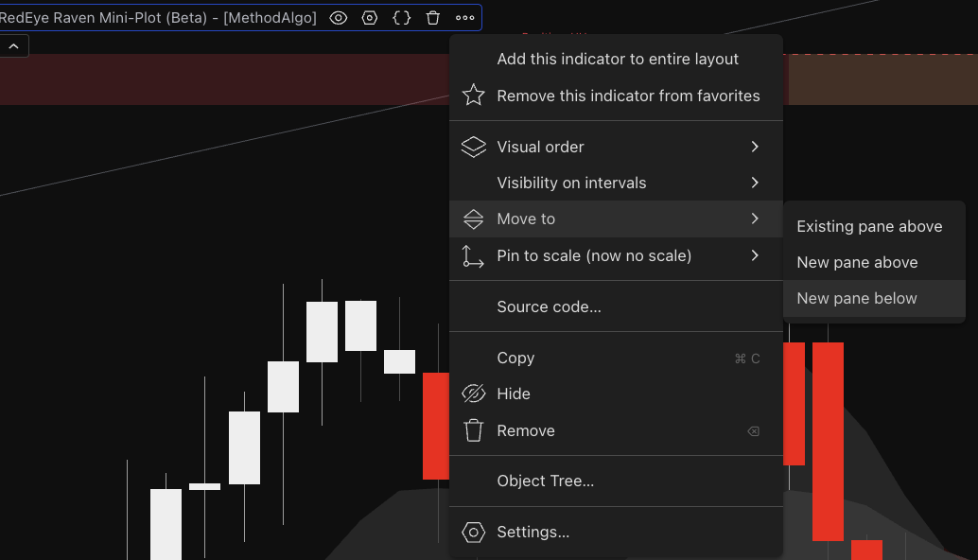
Task: Expand the Visual order submenu arrow
Action: pos(755,147)
